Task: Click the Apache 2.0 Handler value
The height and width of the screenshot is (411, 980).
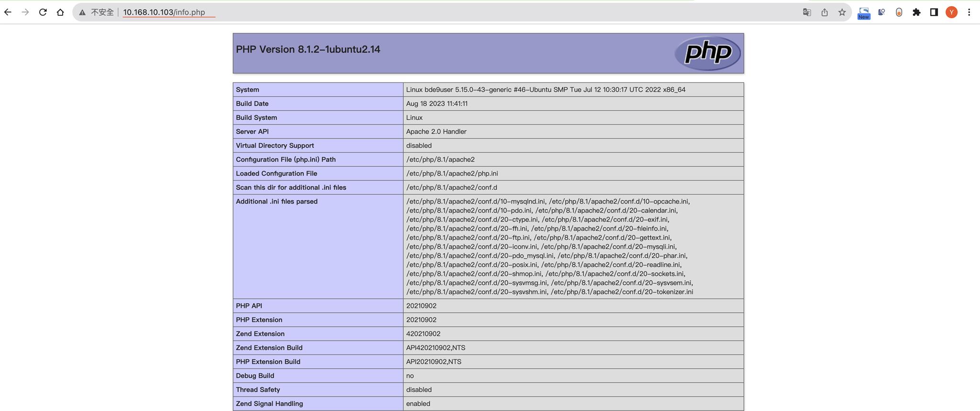Action: (436, 131)
